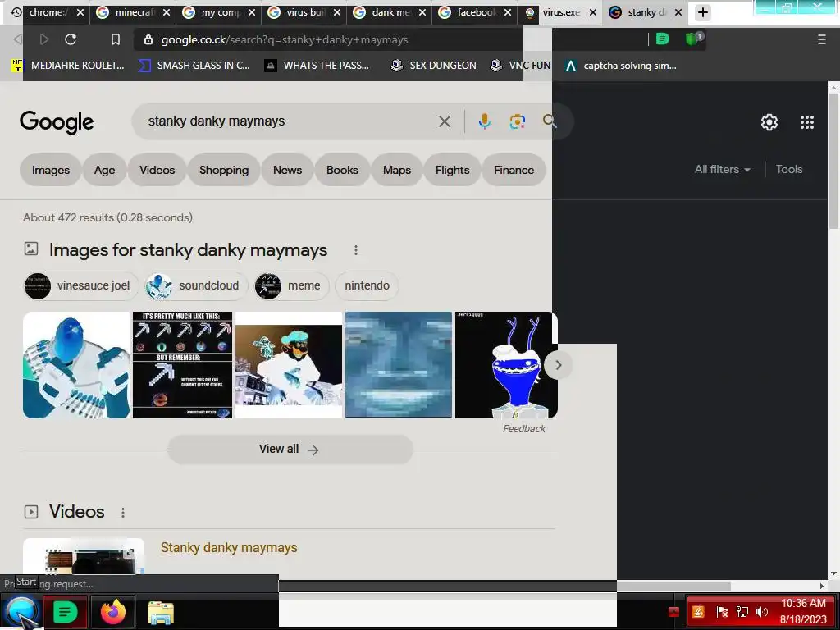840x630 pixels.
Task: Click the taskbar clock showing 10:36 AM
Action: pyautogui.click(x=803, y=611)
